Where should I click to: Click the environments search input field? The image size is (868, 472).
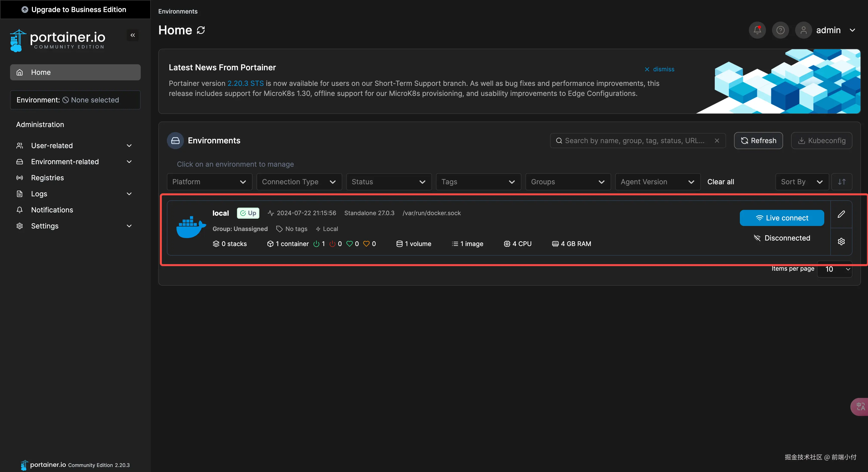(x=635, y=141)
